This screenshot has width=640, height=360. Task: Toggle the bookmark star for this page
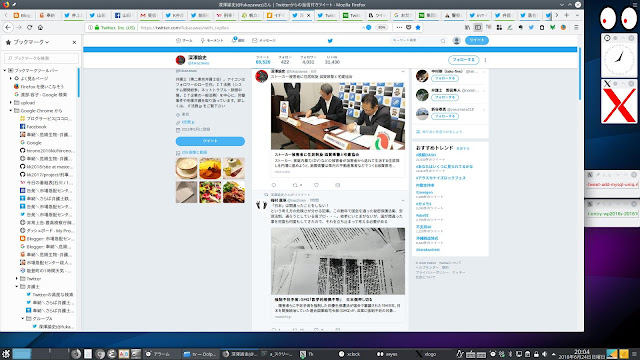point(418,27)
